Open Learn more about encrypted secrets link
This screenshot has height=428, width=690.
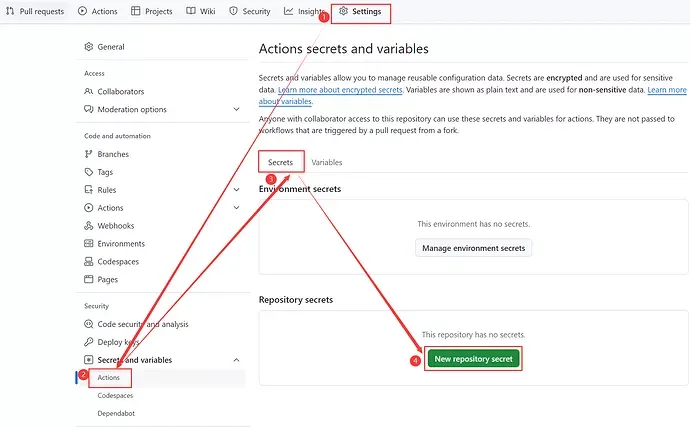[x=340, y=90]
